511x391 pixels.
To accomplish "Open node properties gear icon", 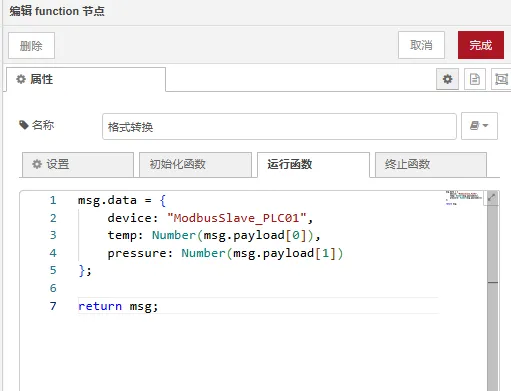I will 447,79.
